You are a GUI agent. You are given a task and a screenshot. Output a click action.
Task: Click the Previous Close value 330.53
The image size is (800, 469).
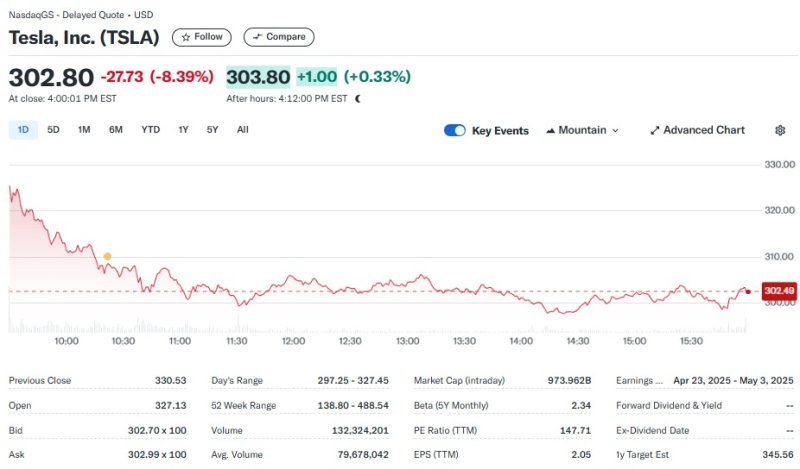170,380
